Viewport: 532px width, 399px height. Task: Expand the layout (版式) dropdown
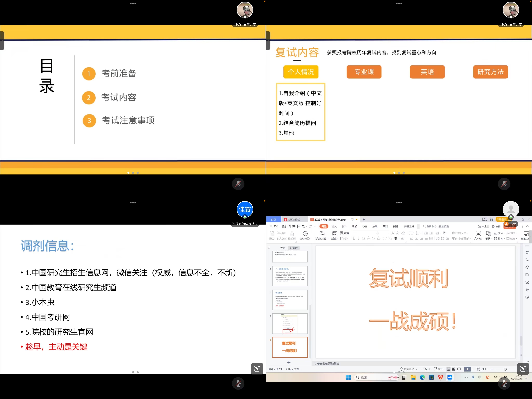pos(335,239)
